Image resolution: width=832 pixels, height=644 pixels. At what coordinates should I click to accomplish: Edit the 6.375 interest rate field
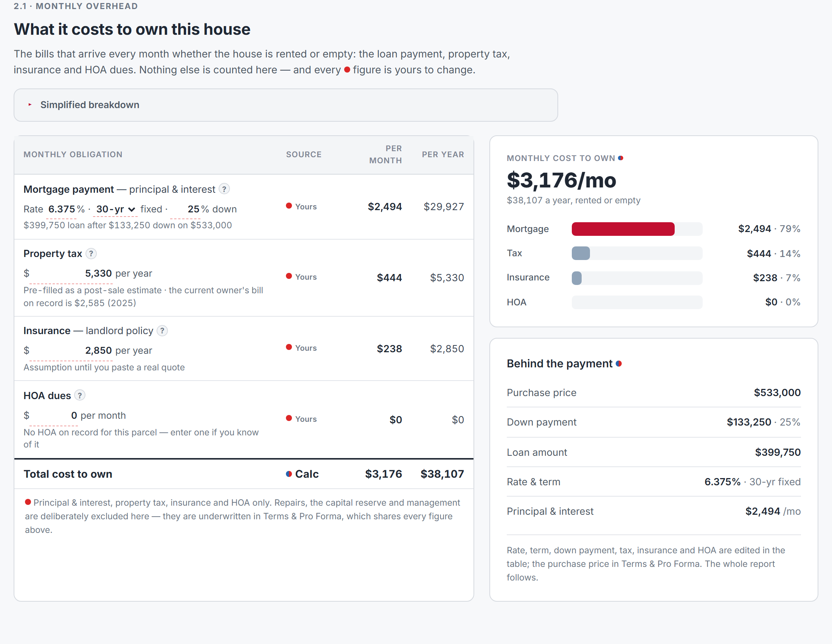click(x=61, y=209)
